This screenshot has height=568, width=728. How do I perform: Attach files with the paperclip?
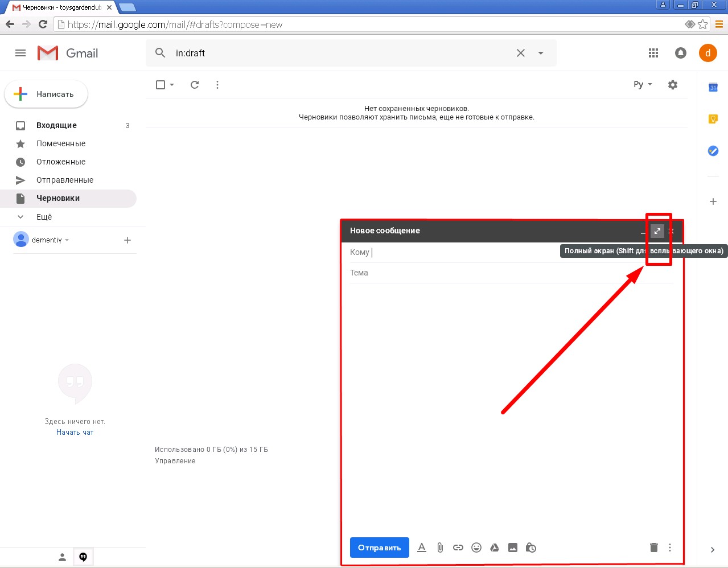[x=440, y=548]
